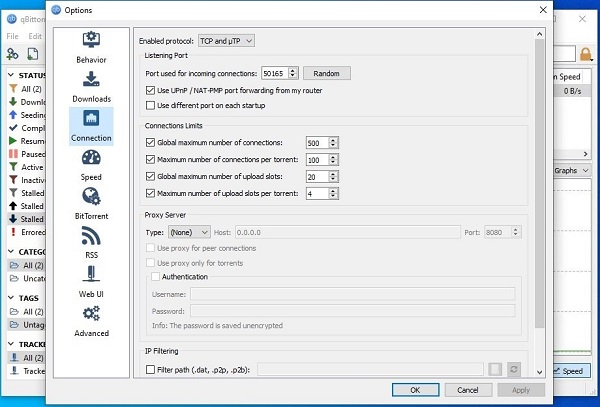
Task: Select the Seeding status filter
Action: 27,115
